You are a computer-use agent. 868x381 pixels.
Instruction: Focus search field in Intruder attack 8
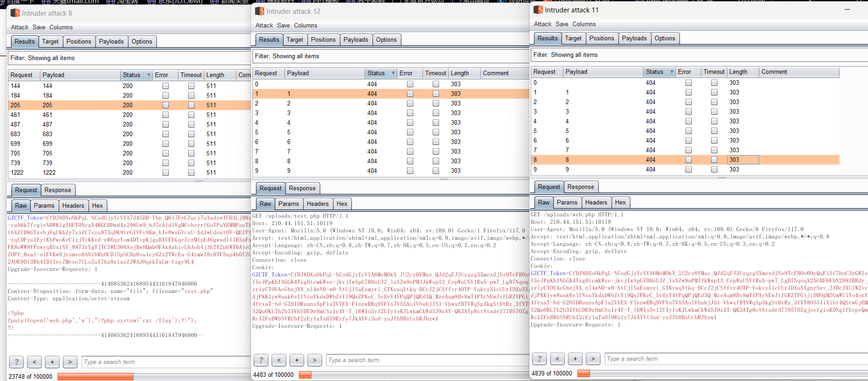(x=166, y=362)
